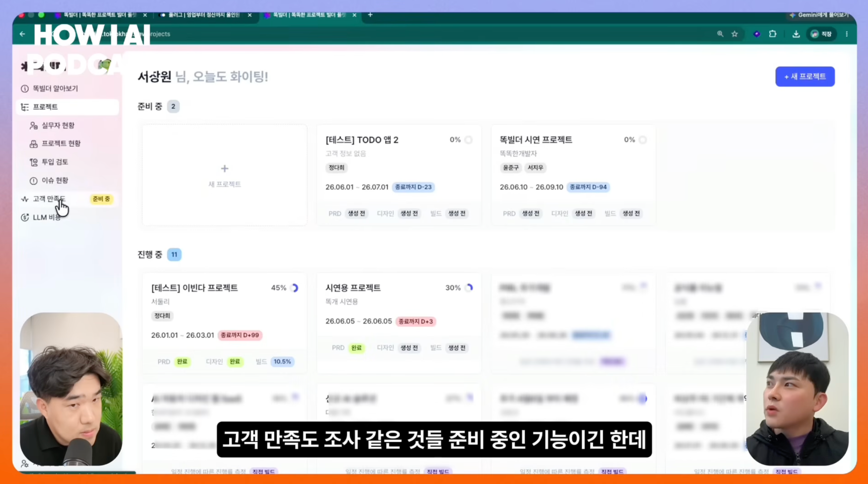The width and height of the screenshot is (868, 484).
Task: Click the count badge 2 next to 준비 중
Action: click(x=173, y=106)
